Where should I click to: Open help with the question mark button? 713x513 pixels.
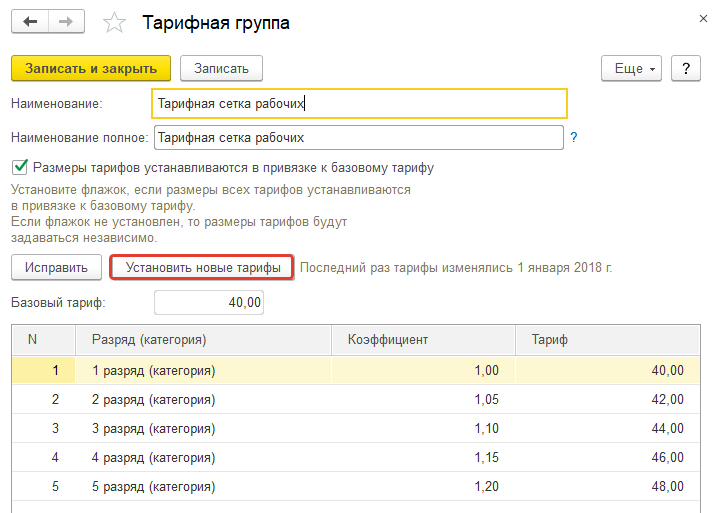tap(685, 68)
